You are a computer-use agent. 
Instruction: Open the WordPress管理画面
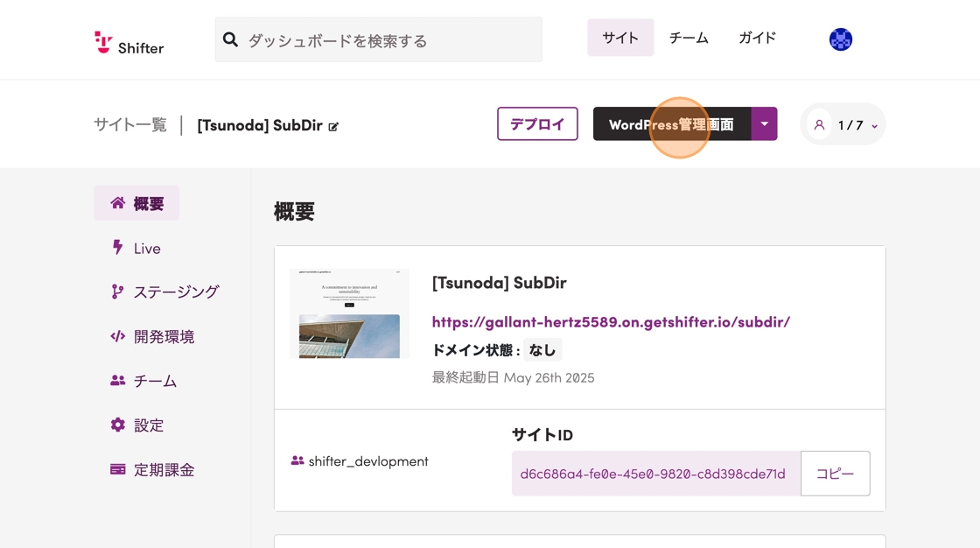click(x=672, y=123)
